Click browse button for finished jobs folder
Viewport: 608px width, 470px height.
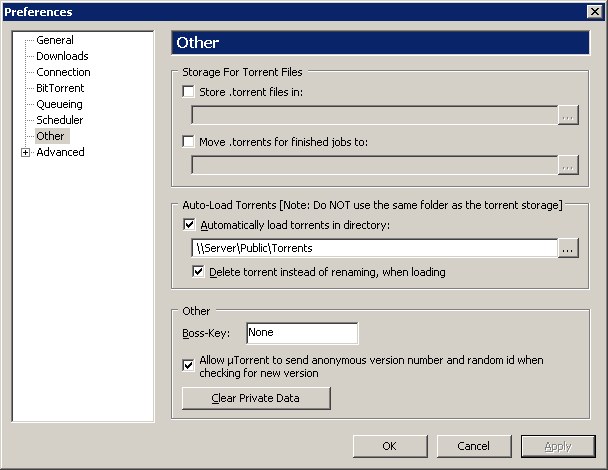click(568, 165)
